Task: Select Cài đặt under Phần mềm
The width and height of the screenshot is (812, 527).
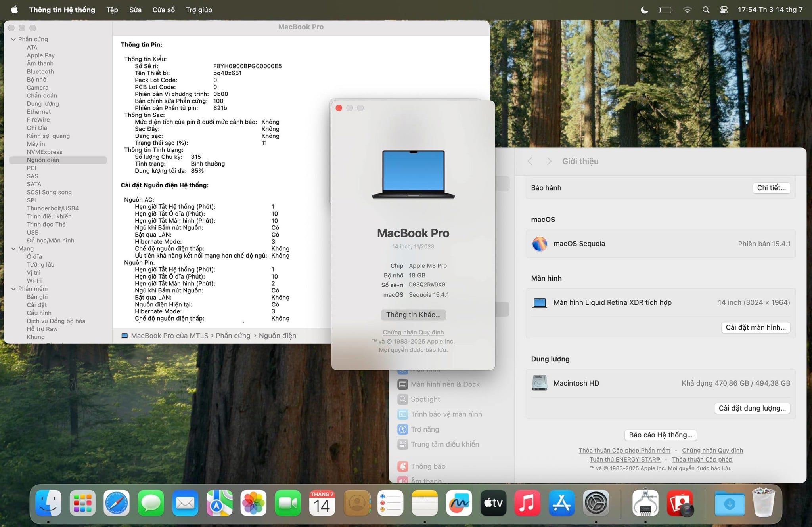Action: click(36, 305)
